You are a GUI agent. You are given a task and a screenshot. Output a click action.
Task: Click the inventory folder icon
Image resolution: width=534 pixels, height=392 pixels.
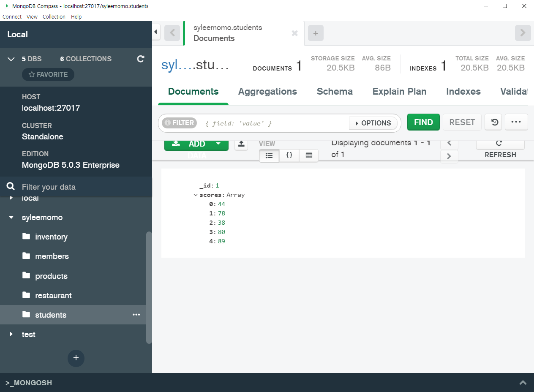(26, 236)
